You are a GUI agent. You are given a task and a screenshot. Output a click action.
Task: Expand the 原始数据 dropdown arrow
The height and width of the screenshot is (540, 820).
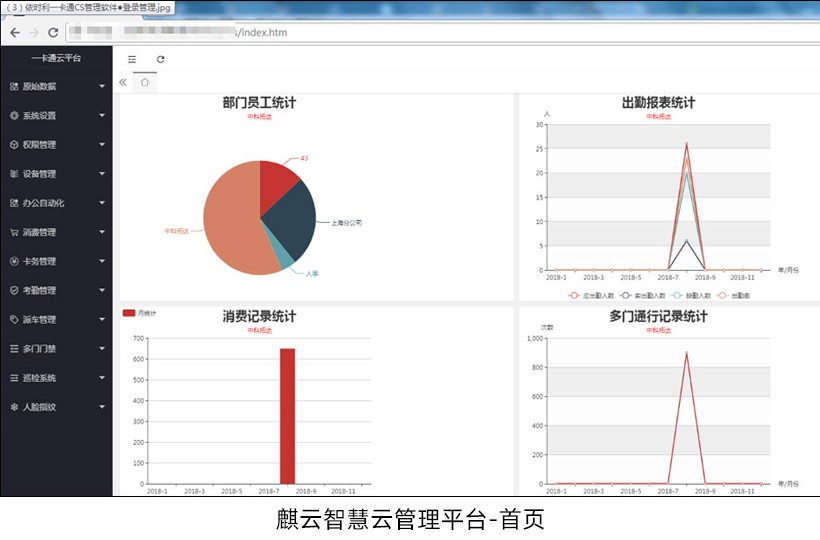(102, 87)
